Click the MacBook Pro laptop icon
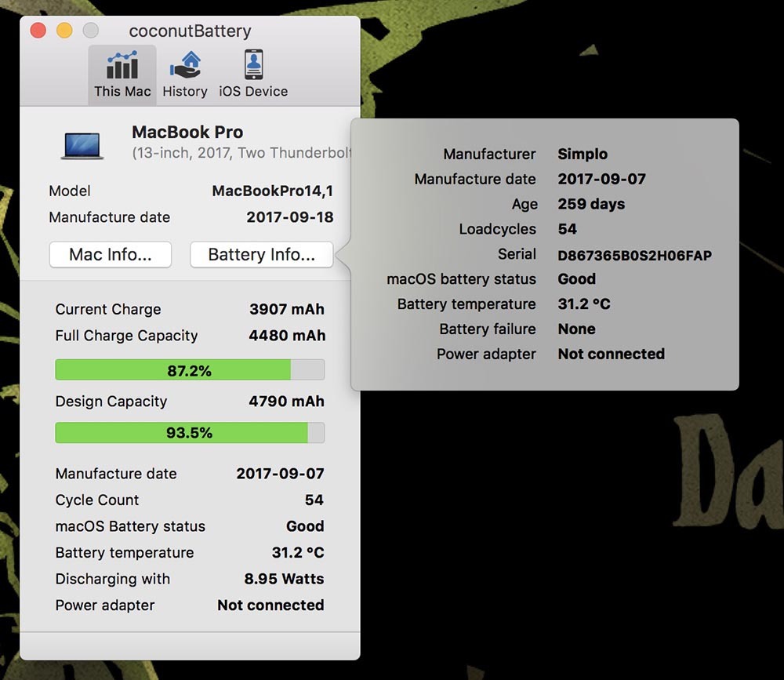784x680 pixels. [82, 146]
